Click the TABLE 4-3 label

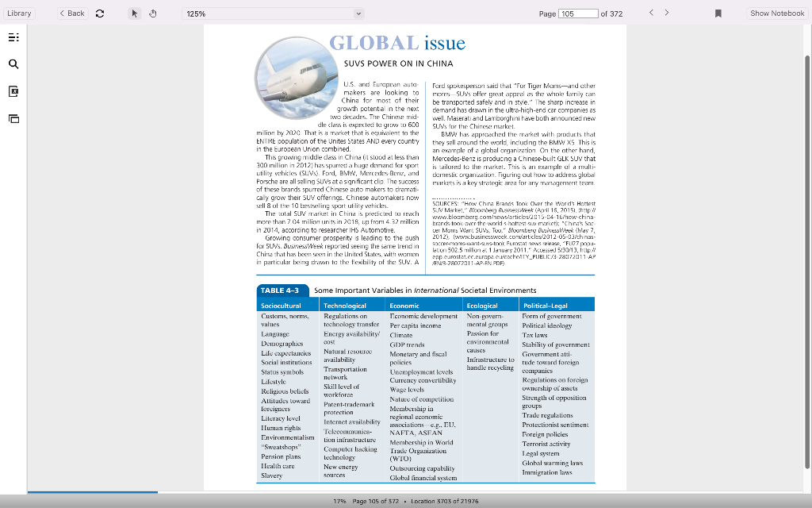(x=282, y=291)
